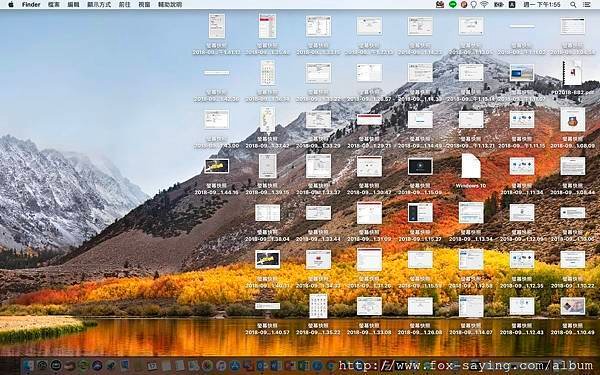
Task: Click the green LINE menu bar icon
Action: [453, 5]
